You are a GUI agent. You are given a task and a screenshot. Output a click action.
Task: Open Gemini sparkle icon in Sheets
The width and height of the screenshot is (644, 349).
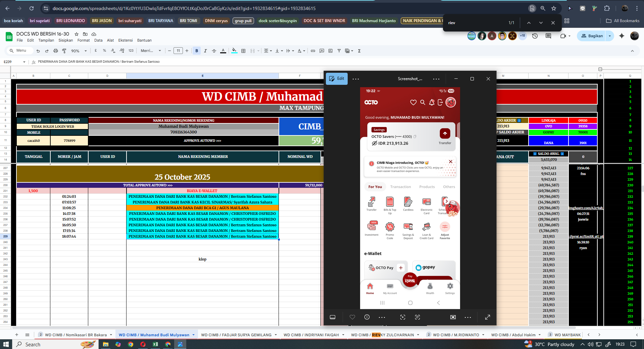pos(622,36)
